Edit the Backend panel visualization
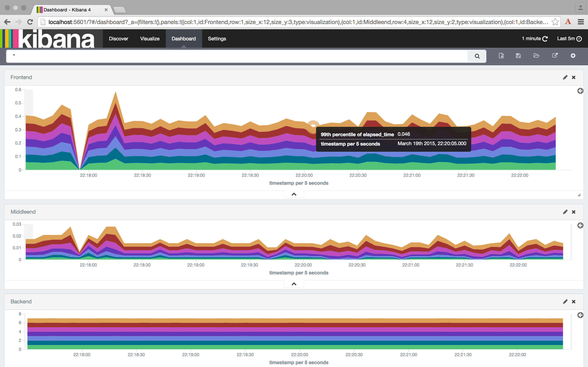 565,302
